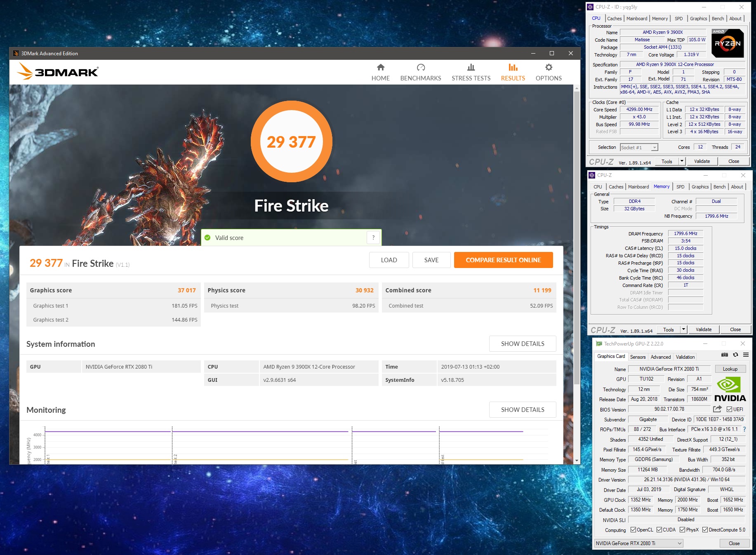Open the RESULTS section in 3DMark
The image size is (756, 555).
[513, 73]
